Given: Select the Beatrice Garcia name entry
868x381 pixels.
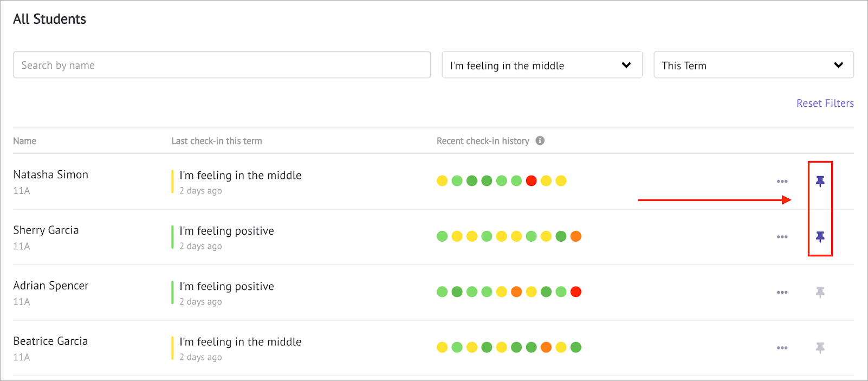Looking at the screenshot, I should pyautogui.click(x=50, y=341).
